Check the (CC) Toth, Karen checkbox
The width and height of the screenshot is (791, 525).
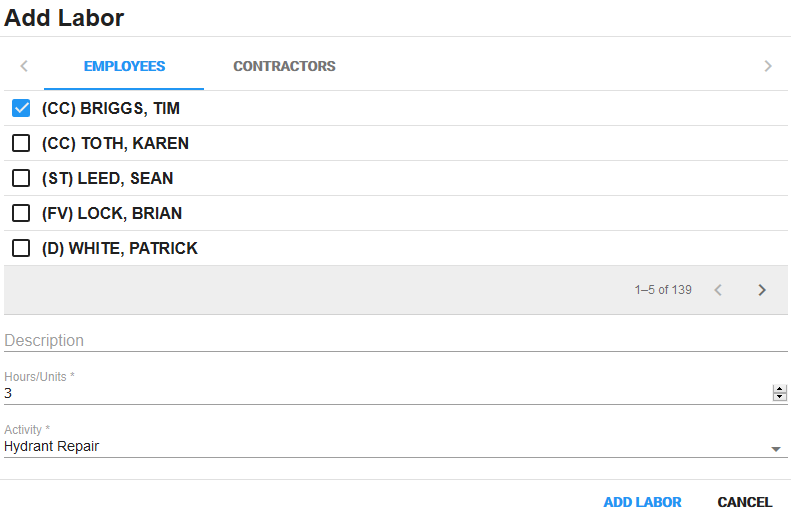21,143
